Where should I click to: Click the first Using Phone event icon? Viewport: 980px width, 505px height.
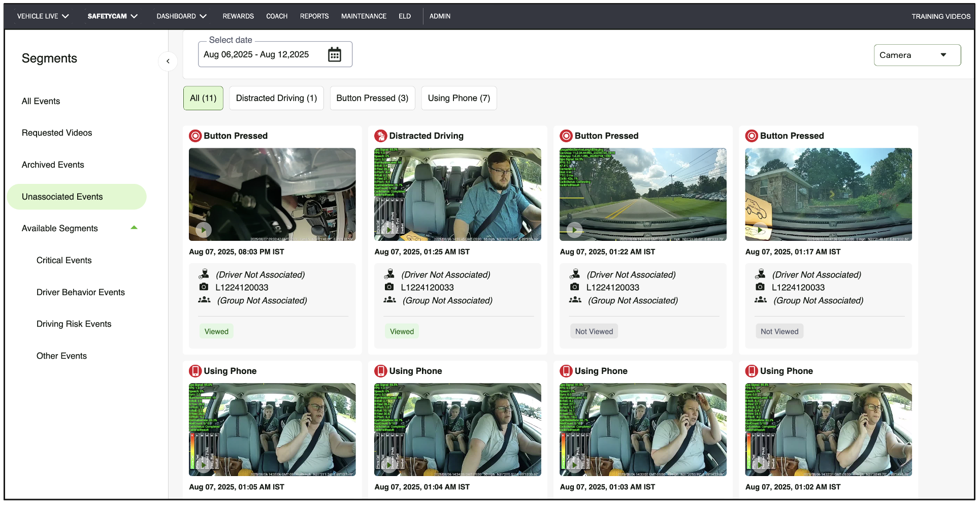(x=195, y=371)
